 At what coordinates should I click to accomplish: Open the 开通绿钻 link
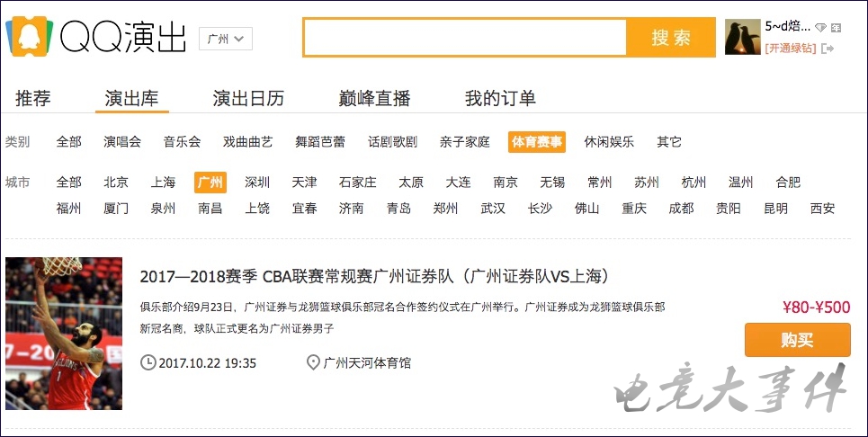791,49
